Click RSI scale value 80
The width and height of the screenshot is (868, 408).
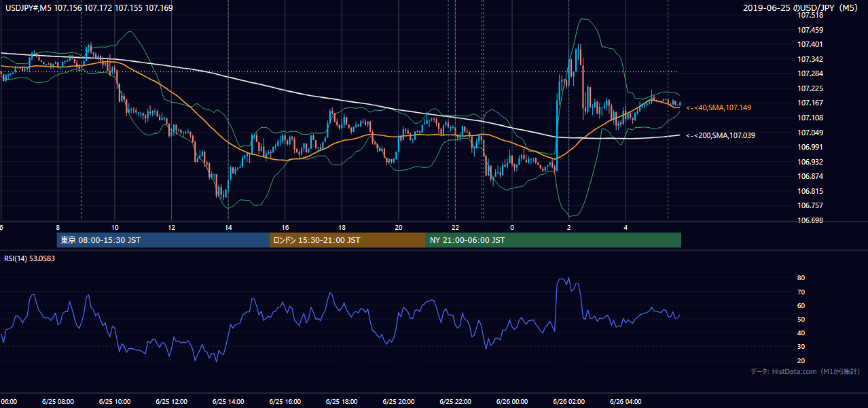[x=801, y=278]
